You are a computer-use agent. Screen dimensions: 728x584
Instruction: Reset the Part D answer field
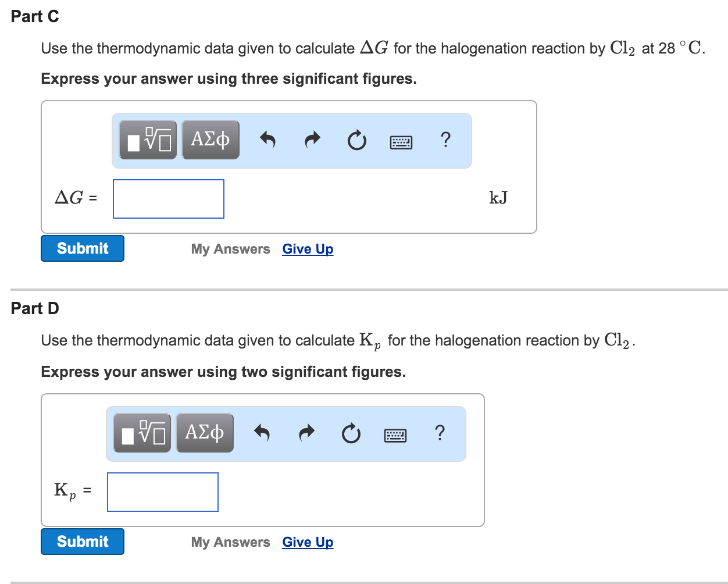(351, 433)
